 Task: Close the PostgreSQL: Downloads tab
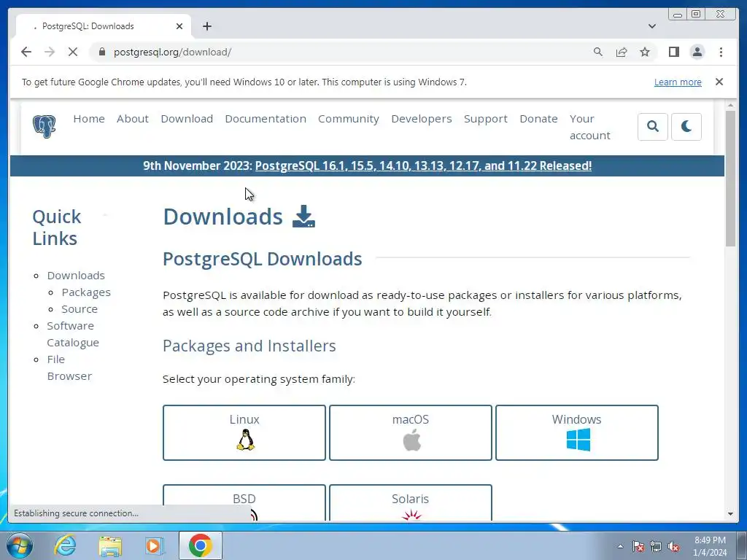pos(179,26)
